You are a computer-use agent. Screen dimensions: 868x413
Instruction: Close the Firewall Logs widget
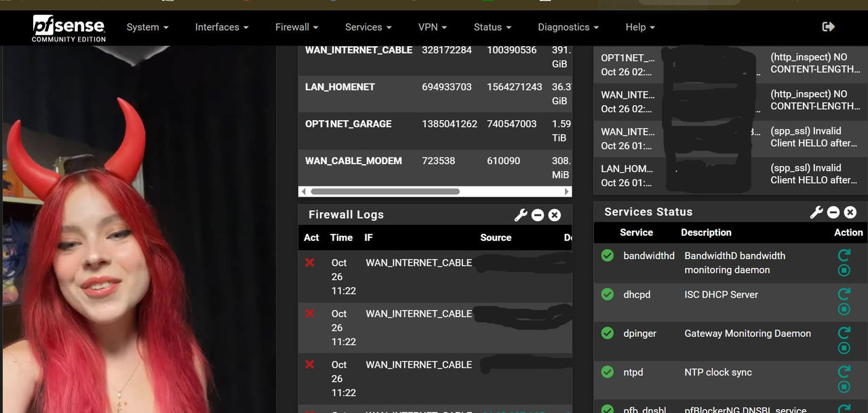(555, 215)
